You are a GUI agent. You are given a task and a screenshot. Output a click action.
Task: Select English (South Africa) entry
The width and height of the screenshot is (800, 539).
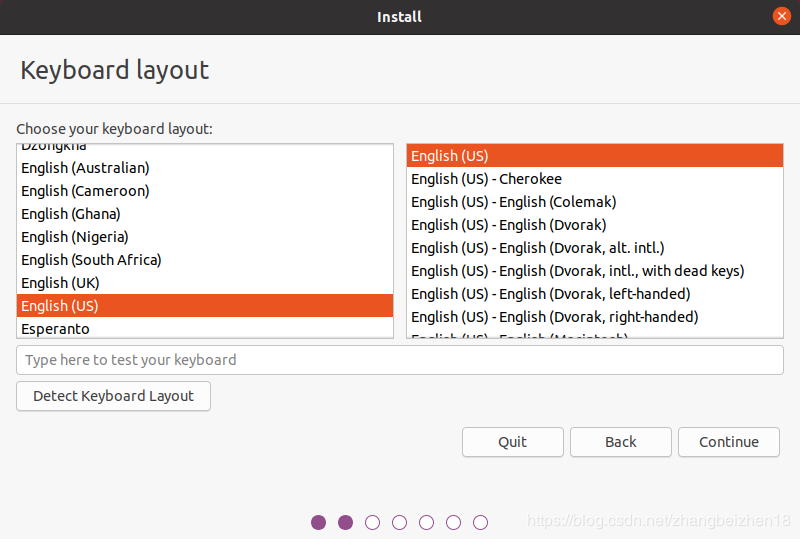click(91, 260)
